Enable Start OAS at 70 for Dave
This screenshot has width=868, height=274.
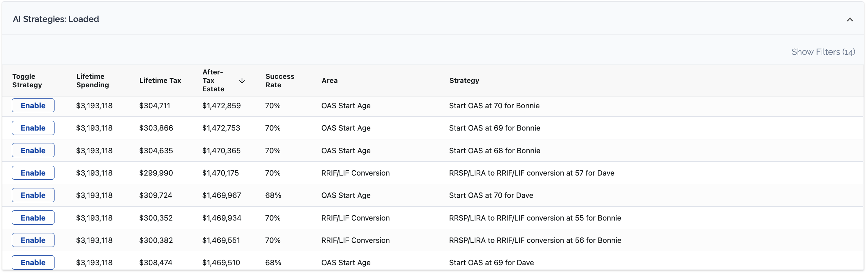[33, 195]
